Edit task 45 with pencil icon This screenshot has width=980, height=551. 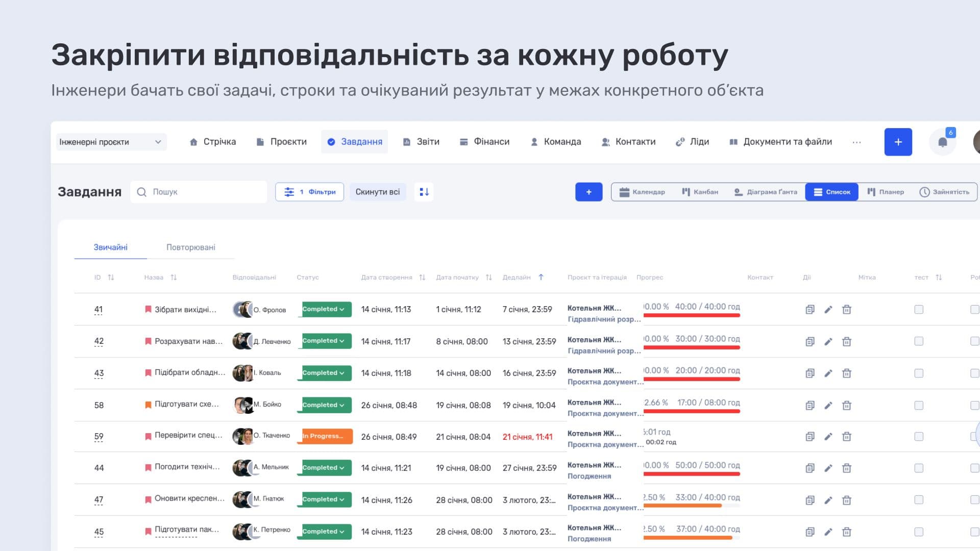click(x=828, y=532)
